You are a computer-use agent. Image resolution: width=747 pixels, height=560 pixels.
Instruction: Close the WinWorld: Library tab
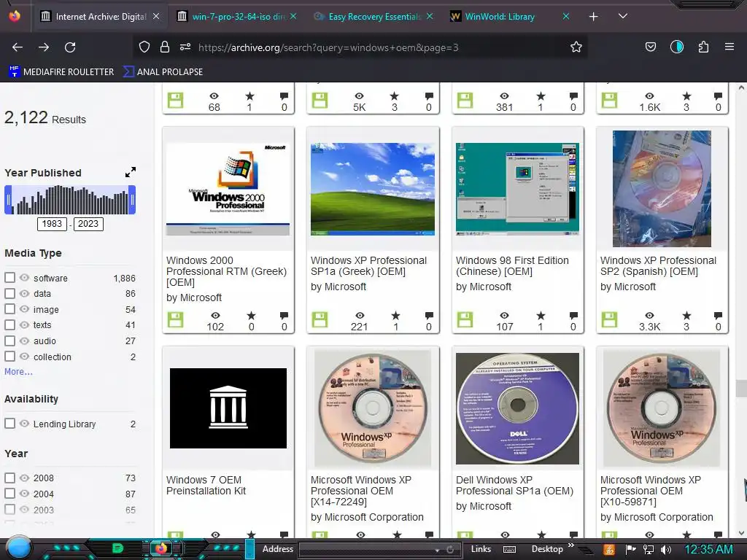565,16
